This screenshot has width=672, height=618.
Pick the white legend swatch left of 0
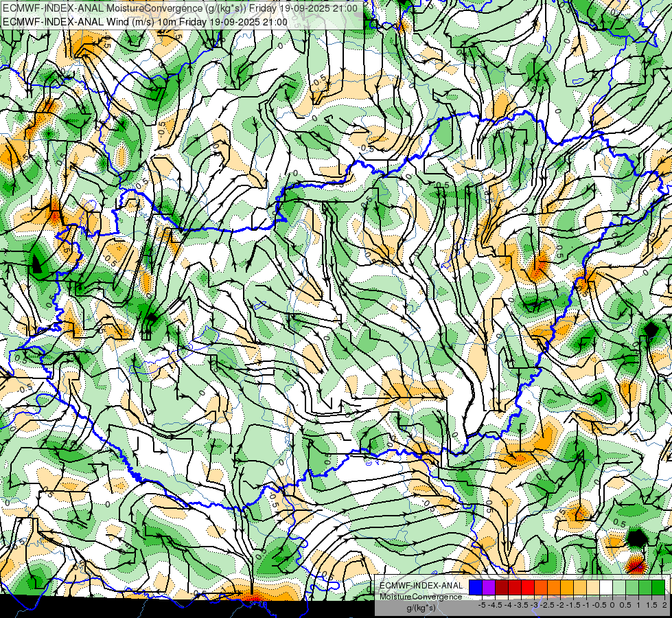point(605,587)
